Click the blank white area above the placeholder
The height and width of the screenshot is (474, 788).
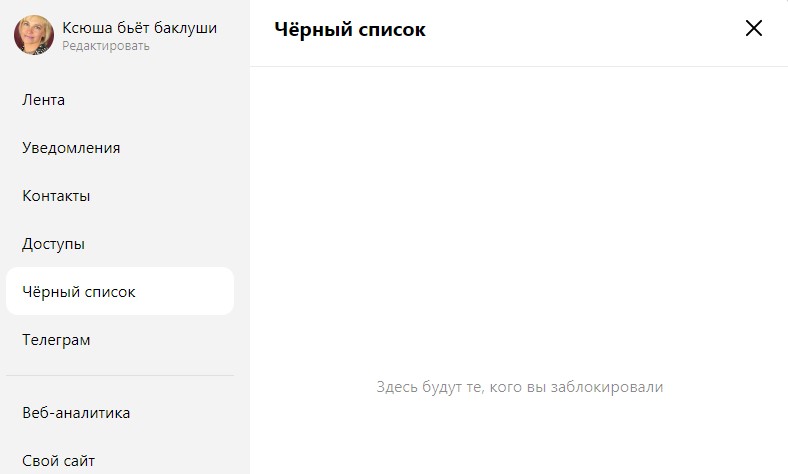(519, 220)
